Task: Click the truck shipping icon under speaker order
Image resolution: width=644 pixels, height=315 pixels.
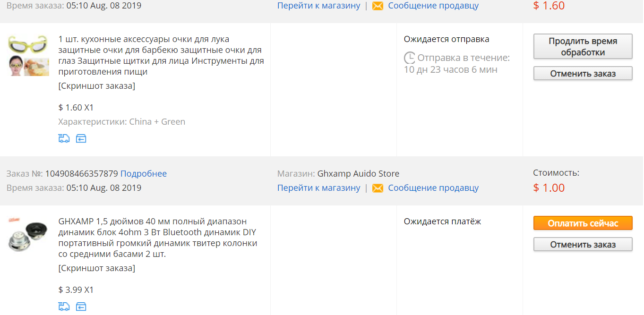Action: tap(64, 306)
